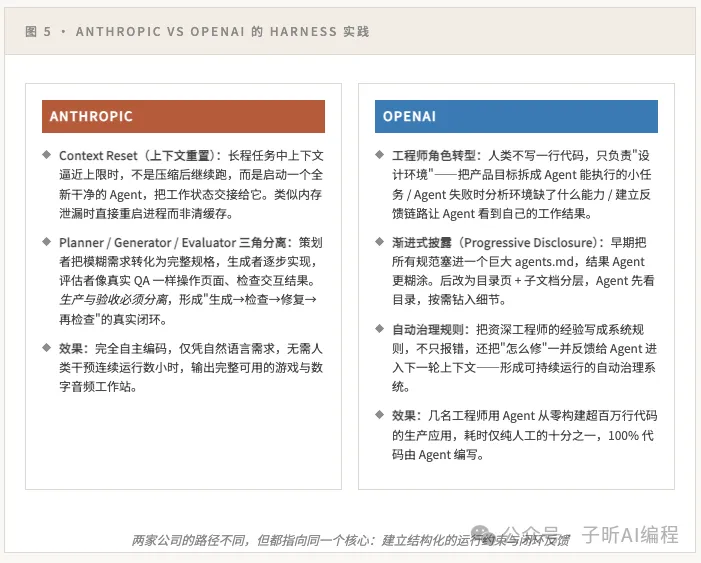This screenshot has height=563, width=701.
Task: Select the orange ANTHROPIC header bar
Action: [x=183, y=116]
